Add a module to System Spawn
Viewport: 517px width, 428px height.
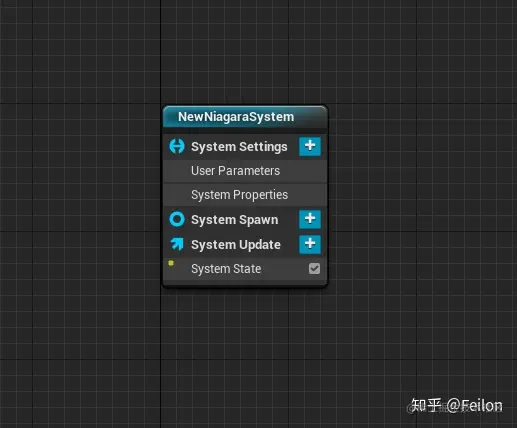coord(310,219)
